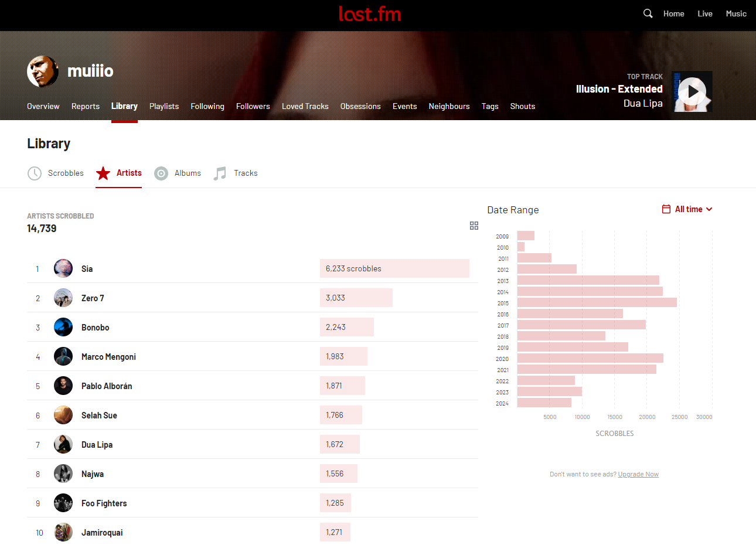This screenshot has height=545, width=756.
Task: Open the Events tab
Action: click(405, 106)
